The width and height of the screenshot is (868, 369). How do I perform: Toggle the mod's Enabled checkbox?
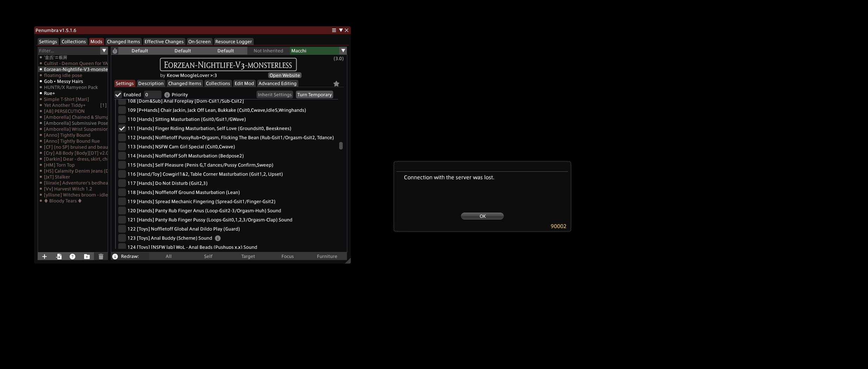tap(118, 95)
